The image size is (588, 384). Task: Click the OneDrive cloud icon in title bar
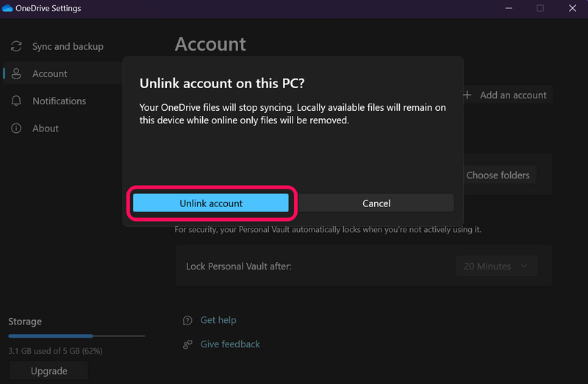click(7, 8)
